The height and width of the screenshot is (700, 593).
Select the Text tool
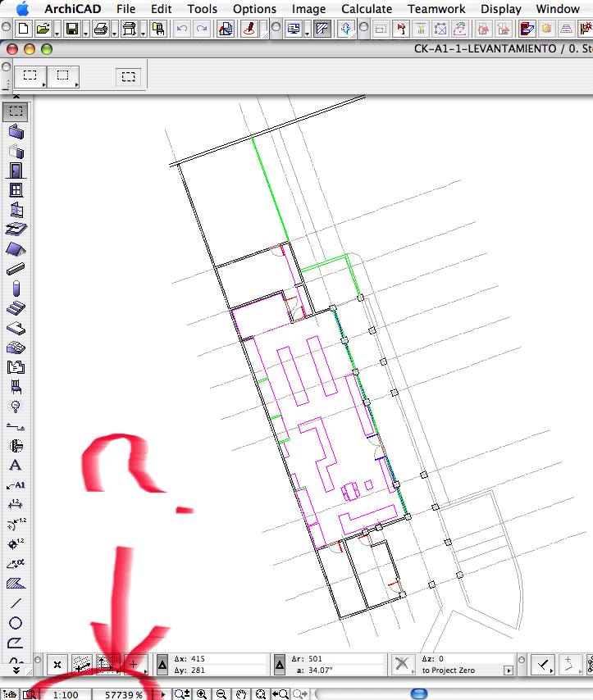point(16,466)
